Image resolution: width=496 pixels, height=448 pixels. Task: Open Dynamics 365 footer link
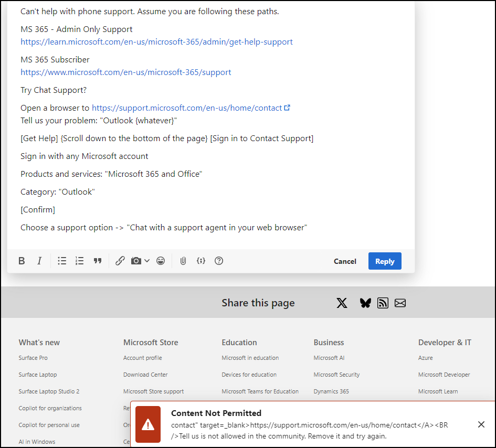pos(331,391)
